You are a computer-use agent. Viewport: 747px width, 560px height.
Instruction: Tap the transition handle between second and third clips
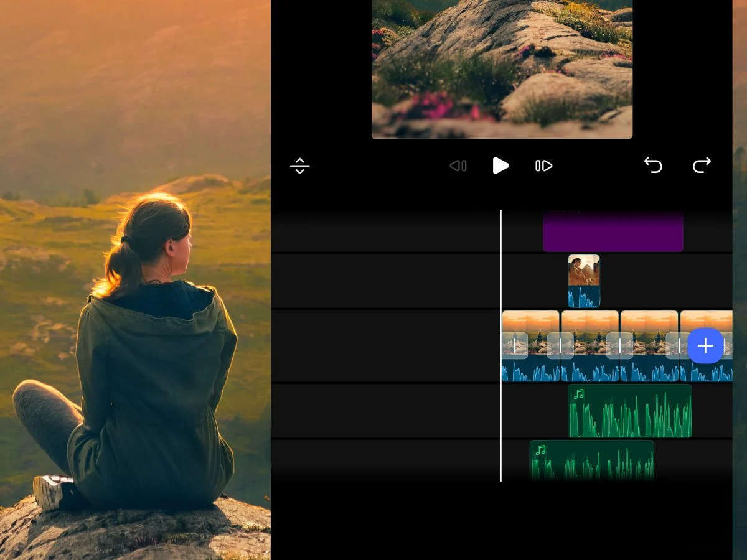(620, 346)
